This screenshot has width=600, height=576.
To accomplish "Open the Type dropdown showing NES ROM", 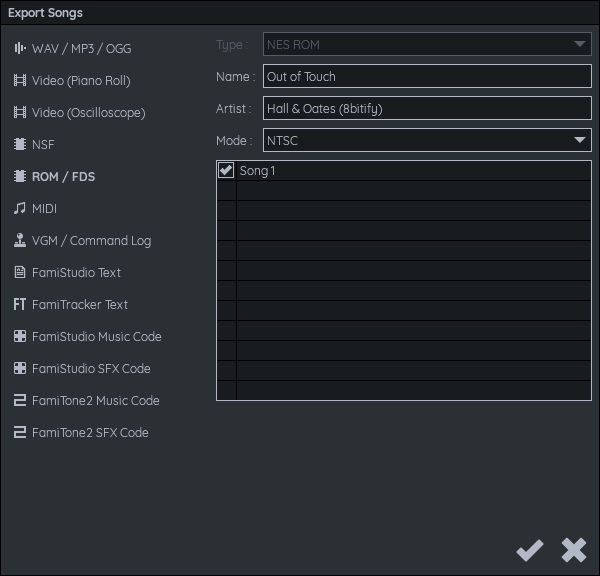I will (427, 45).
